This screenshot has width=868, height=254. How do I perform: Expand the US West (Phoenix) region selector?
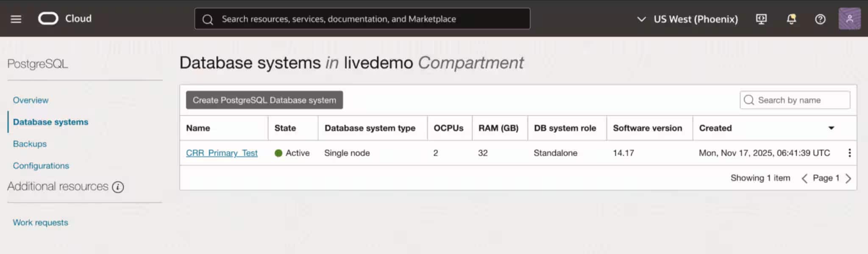click(687, 19)
